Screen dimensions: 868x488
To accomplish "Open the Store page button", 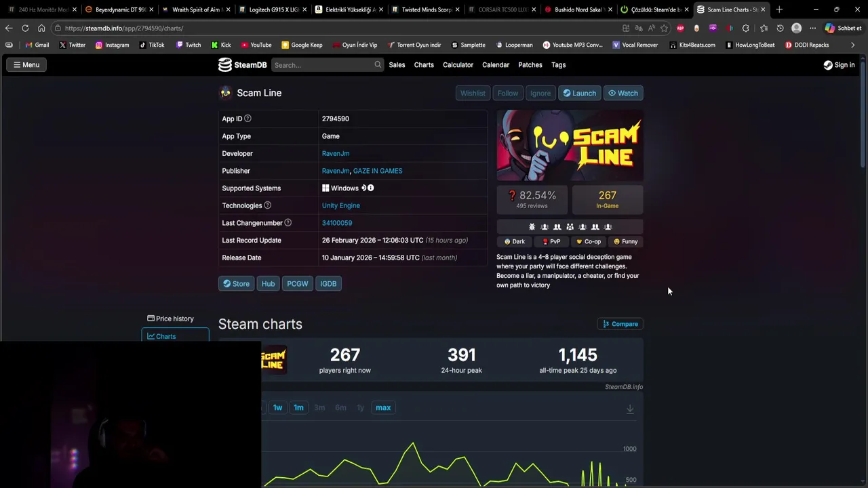I will click(x=237, y=284).
